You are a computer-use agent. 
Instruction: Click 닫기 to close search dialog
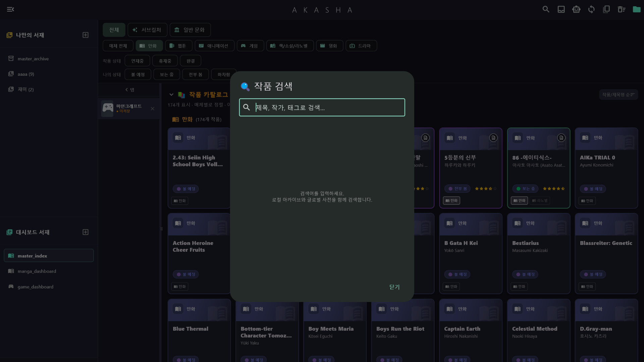(x=394, y=287)
